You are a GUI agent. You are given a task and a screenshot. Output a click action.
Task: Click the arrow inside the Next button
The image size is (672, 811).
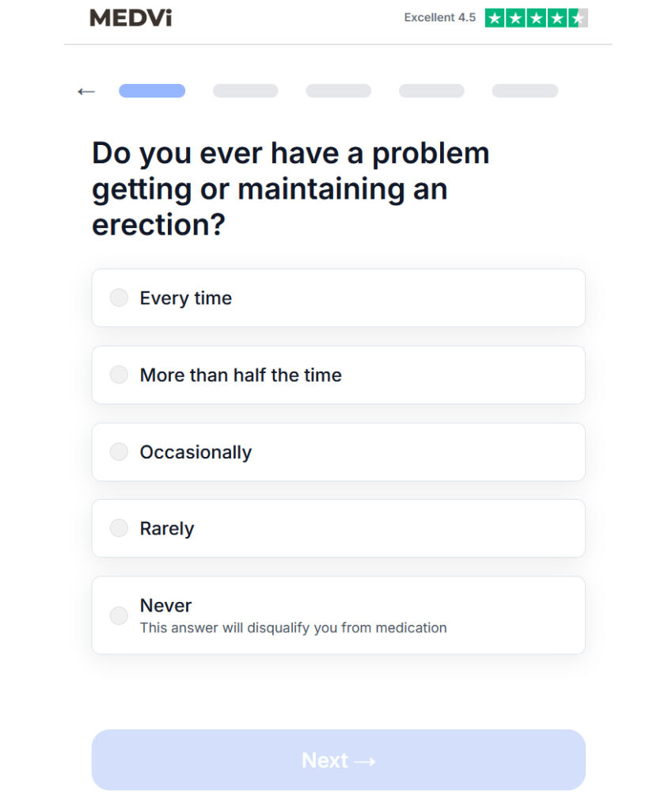point(365,761)
